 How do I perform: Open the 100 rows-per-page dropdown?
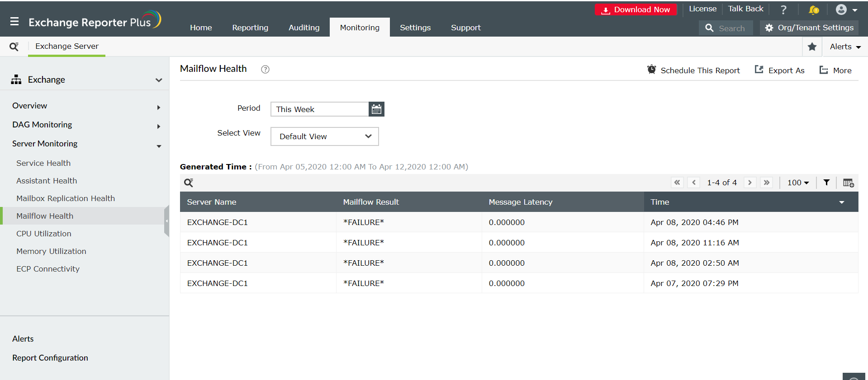[x=798, y=183]
